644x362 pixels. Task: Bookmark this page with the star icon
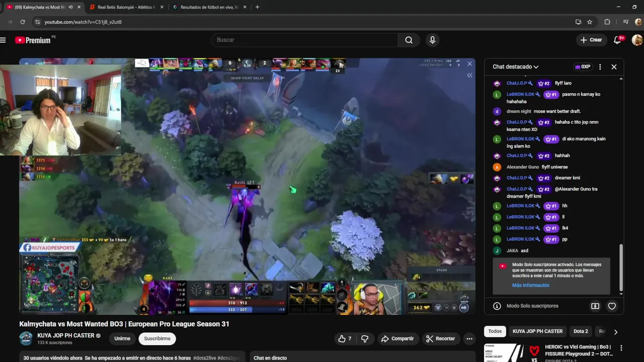[590, 22]
